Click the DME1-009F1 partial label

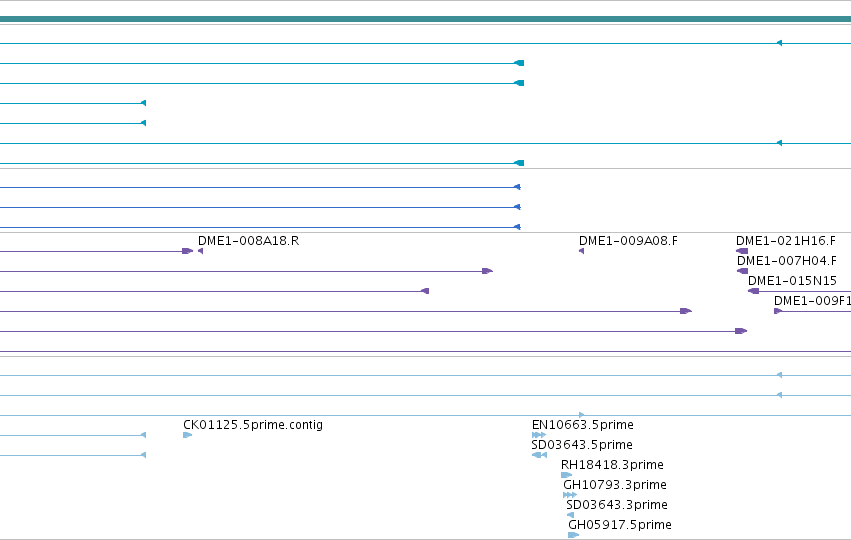[812, 301]
